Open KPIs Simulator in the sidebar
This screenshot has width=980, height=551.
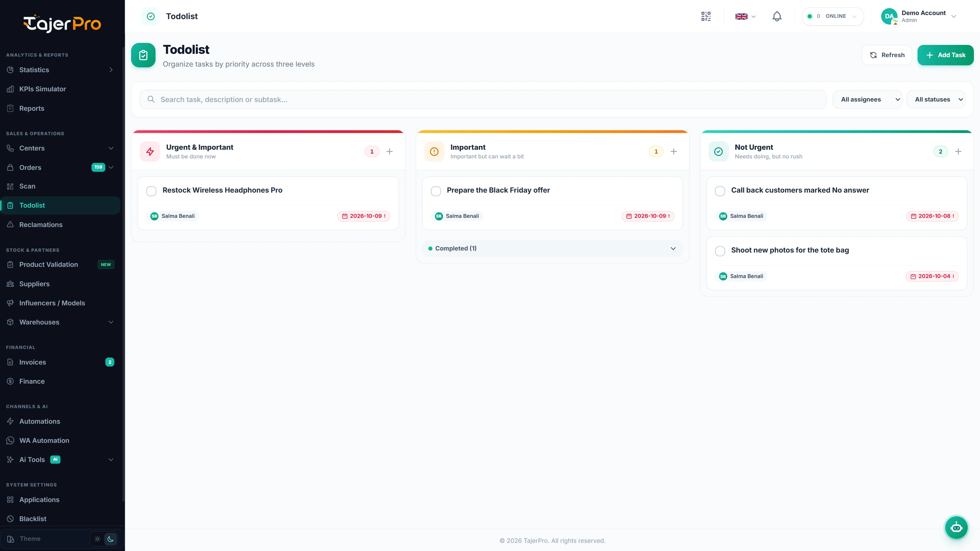[60, 89]
